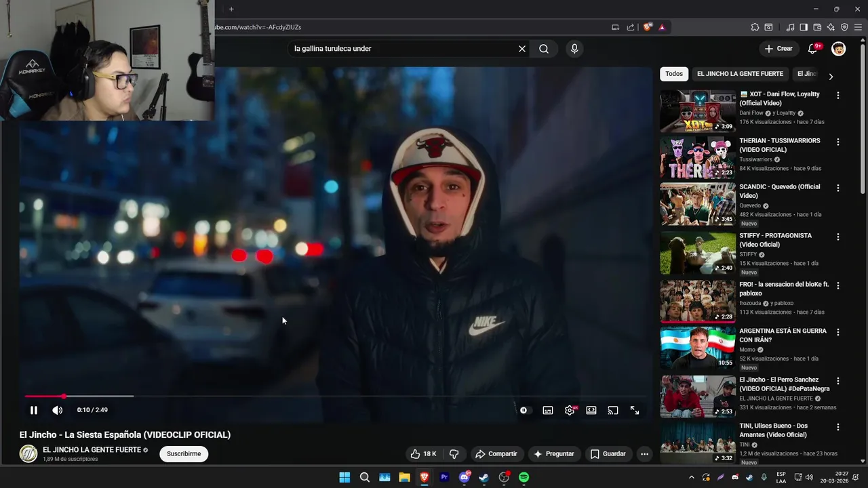Open options for SCANDIC - Quevedo video
868x488 pixels.
[x=838, y=188]
